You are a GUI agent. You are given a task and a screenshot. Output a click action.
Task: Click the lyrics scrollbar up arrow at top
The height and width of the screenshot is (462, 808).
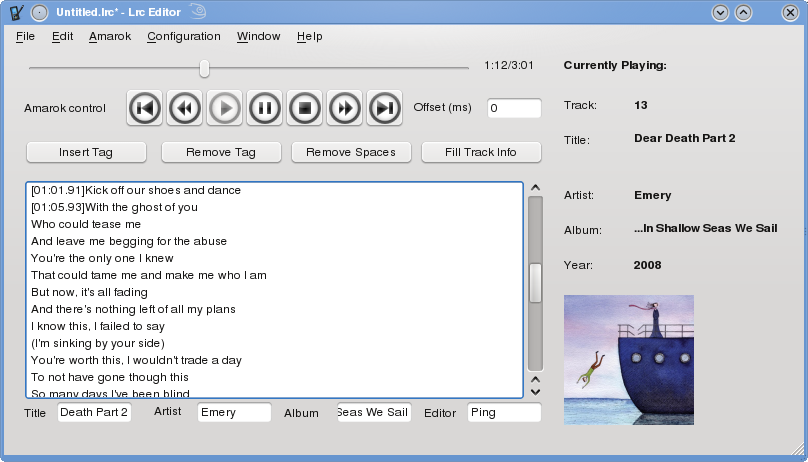(535, 188)
